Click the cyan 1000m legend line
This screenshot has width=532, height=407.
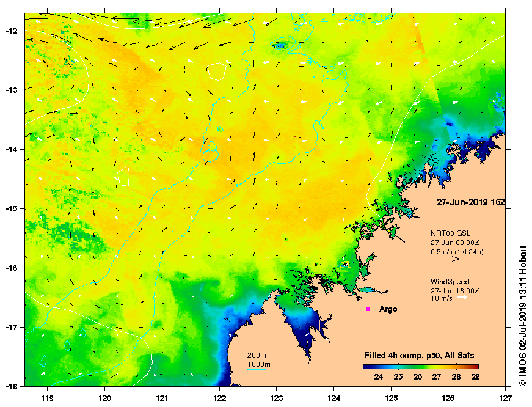tap(257, 369)
